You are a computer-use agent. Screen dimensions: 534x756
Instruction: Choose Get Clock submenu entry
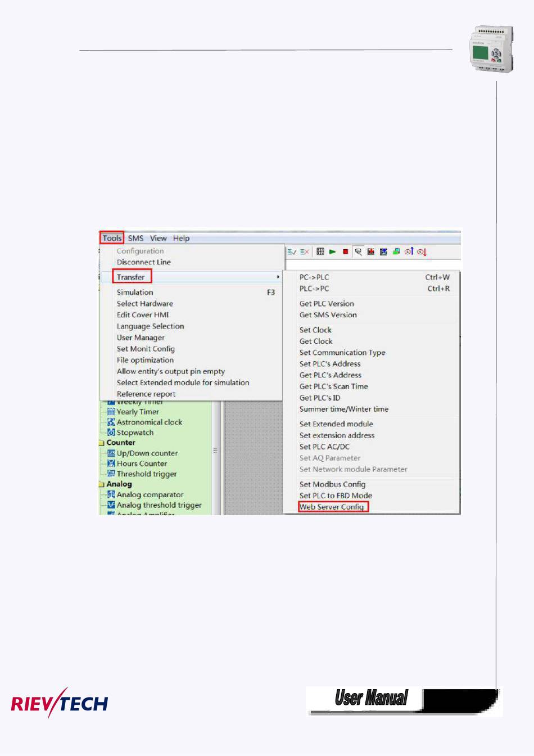point(316,341)
